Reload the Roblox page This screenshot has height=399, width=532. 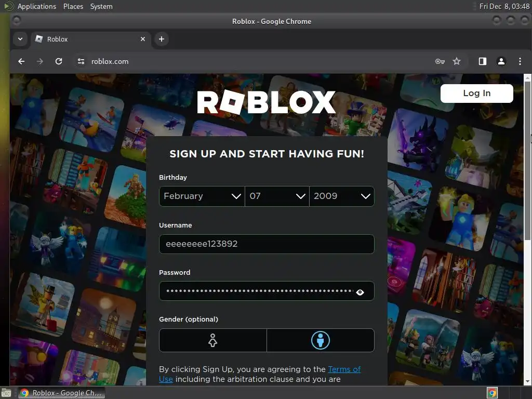59,61
